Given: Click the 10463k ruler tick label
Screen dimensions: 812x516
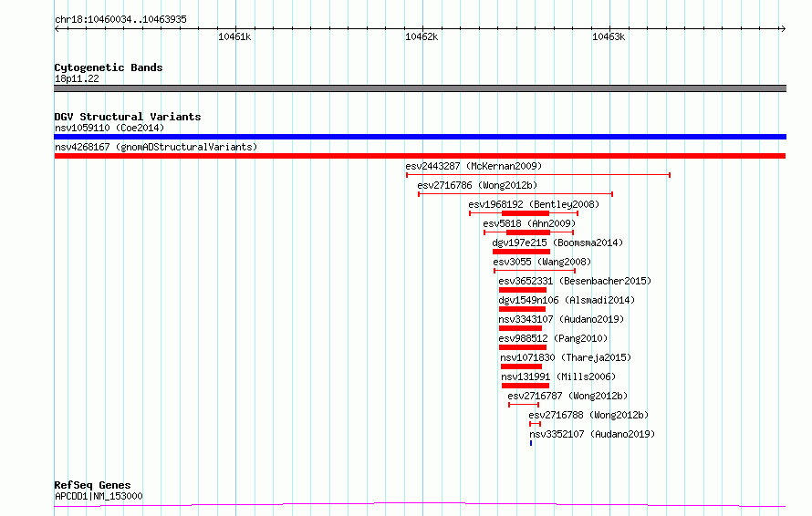Looking at the screenshot, I should pos(609,36).
